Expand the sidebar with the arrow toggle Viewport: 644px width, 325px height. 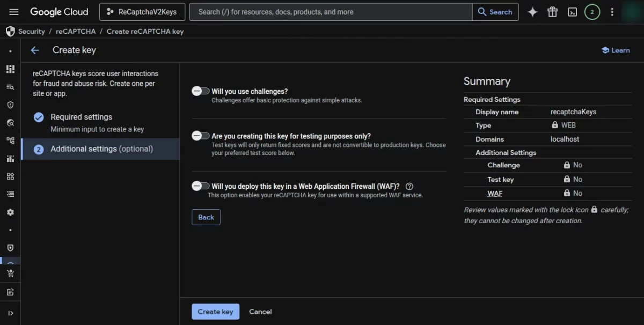pos(10,313)
